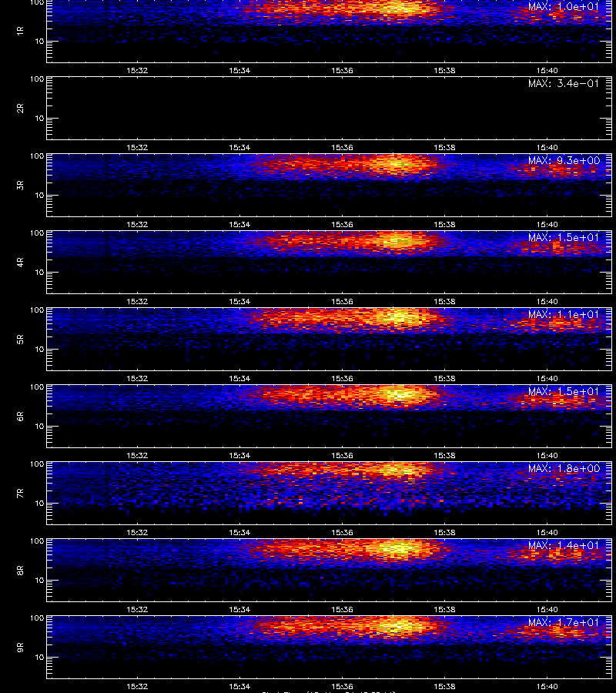Select the "5R" y-axis panel label
This screenshot has width=616, height=693.
click(20, 339)
